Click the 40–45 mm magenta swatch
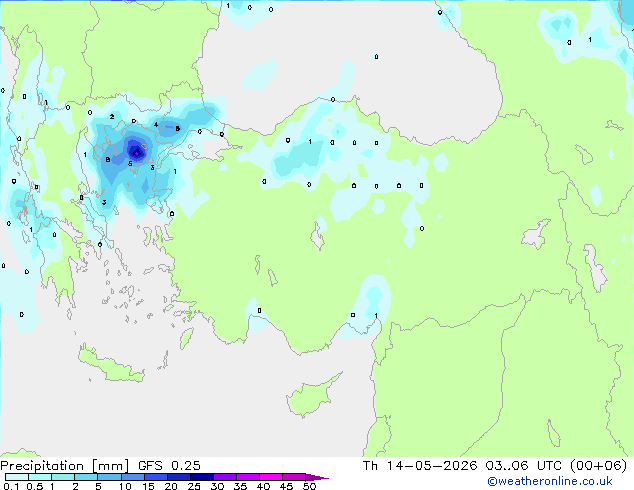 pos(271,477)
